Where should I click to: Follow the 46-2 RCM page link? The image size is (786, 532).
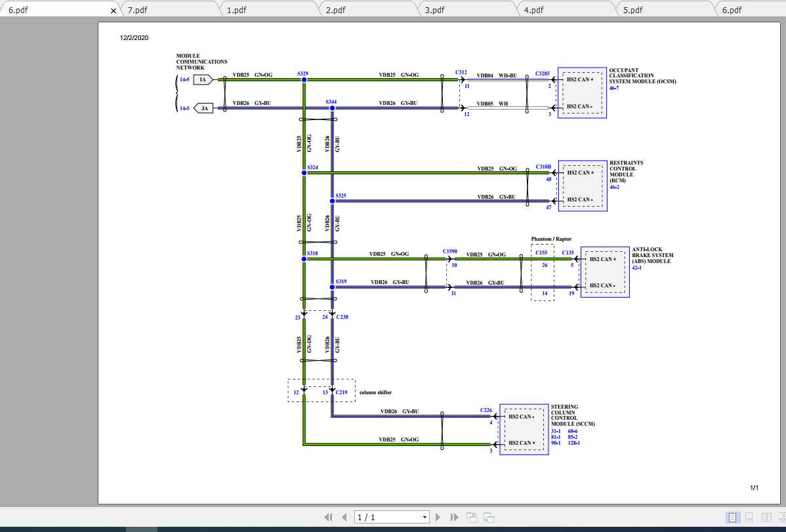[x=615, y=187]
